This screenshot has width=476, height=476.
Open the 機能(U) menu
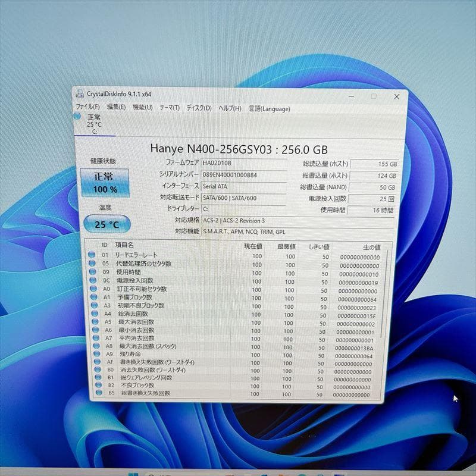[142, 109]
